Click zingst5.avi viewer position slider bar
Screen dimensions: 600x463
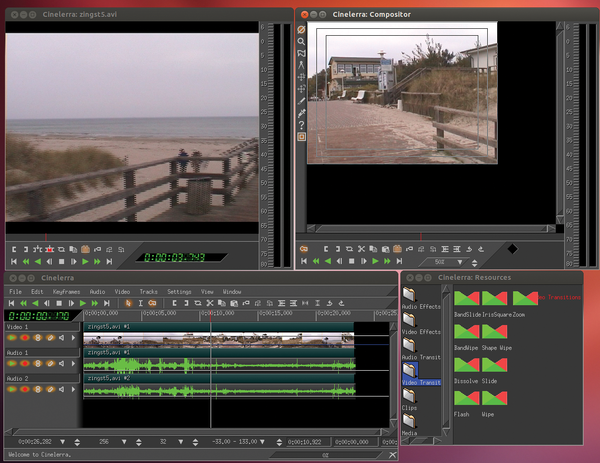[x=132, y=237]
